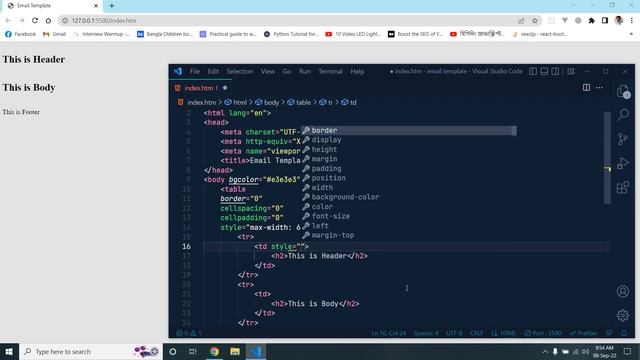Choose border from the suggestion list
640x360 pixels.
[x=409, y=131]
